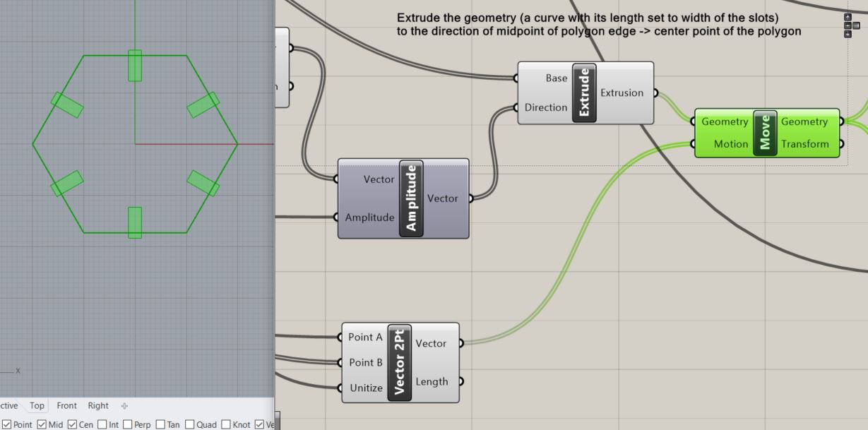Uncheck the Mid osnap checkbox
Screen dimensions: 868x430
[x=42, y=424]
